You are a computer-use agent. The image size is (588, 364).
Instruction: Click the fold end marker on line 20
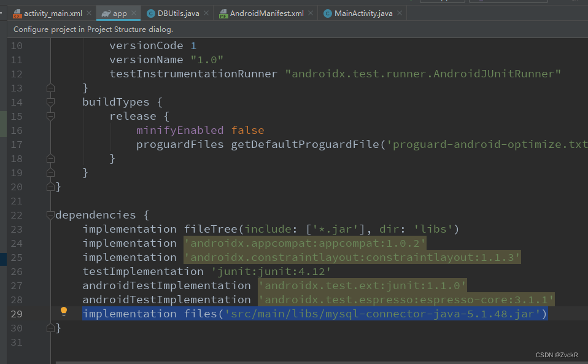pyautogui.click(x=50, y=187)
